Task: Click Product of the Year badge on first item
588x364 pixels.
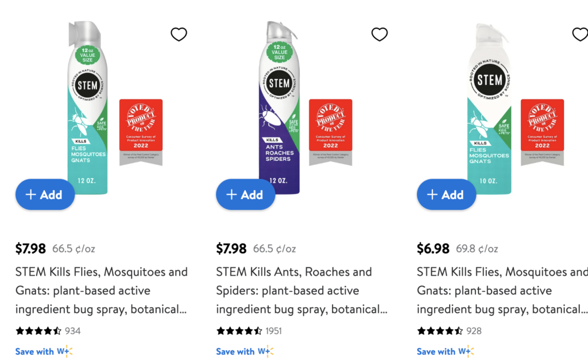Action: click(x=141, y=132)
